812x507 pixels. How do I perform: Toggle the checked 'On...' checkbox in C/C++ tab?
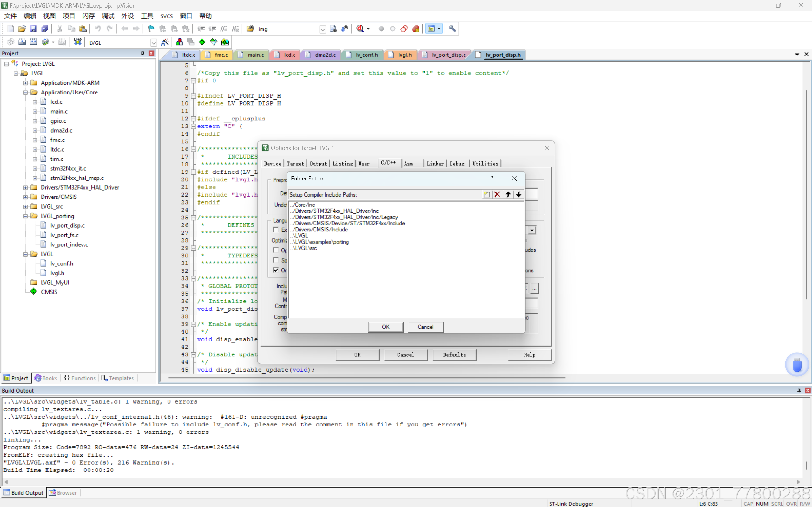point(276,270)
